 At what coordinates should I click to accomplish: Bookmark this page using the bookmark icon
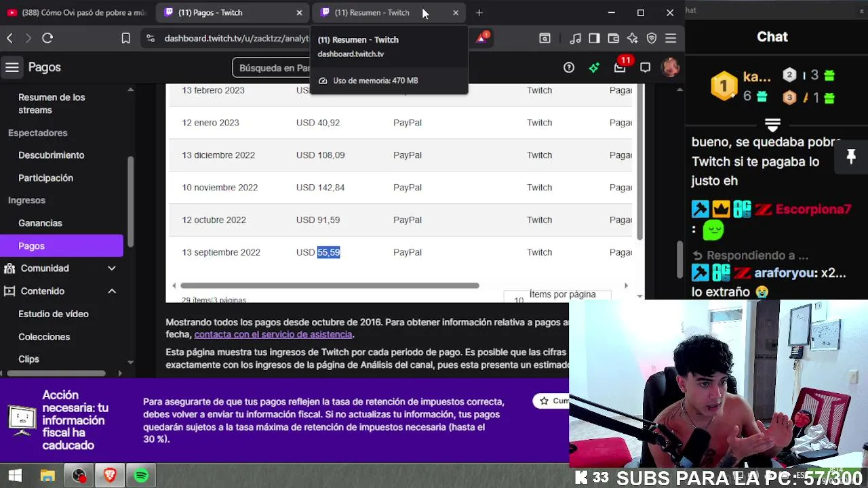tap(125, 39)
